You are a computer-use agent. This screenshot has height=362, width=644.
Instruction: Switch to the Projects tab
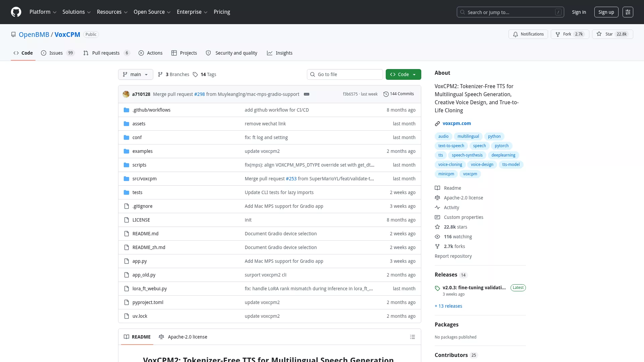tap(184, 53)
